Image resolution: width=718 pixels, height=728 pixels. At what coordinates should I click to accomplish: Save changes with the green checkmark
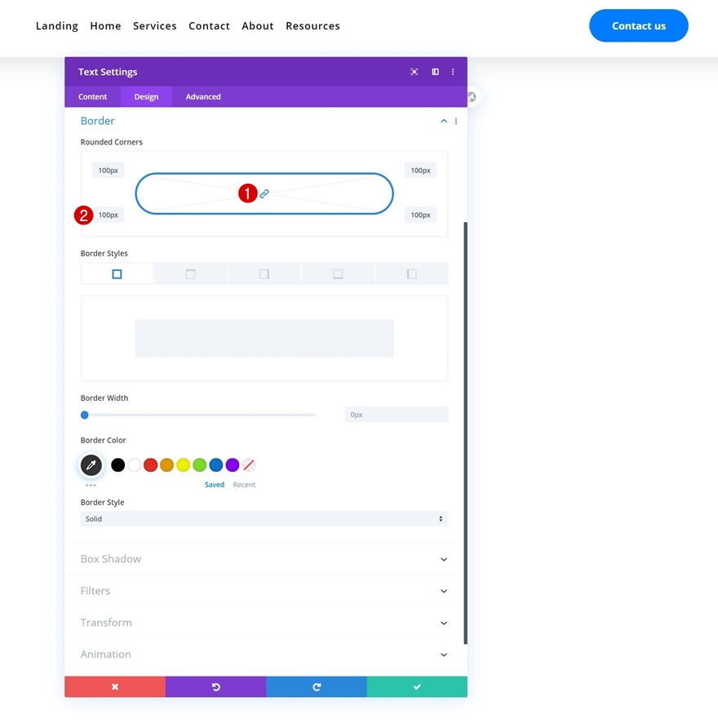coord(417,687)
